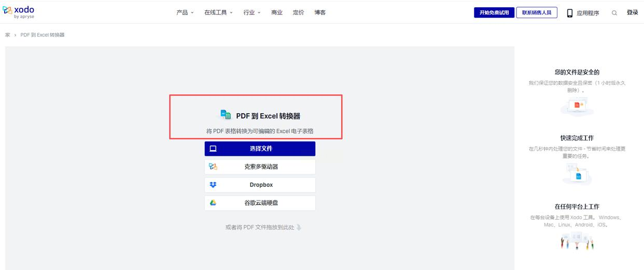
Task: Go to 家 breadcrumb link
Action: tap(8, 35)
